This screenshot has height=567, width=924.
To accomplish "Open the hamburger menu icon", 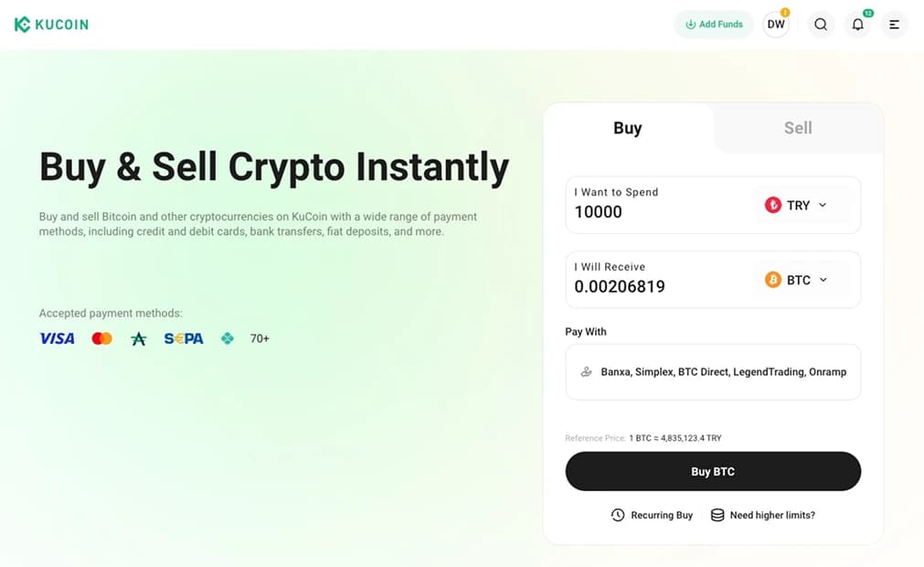I will tap(893, 24).
